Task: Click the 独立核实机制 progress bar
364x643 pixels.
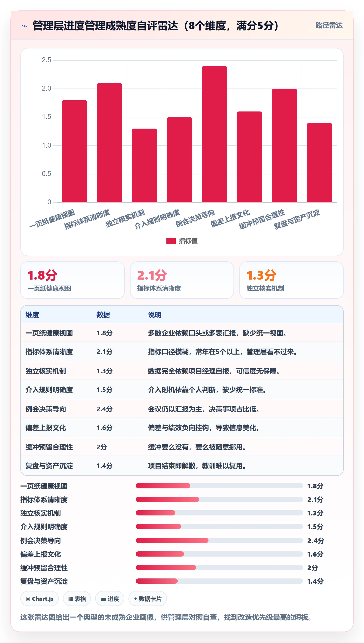Action: click(219, 513)
